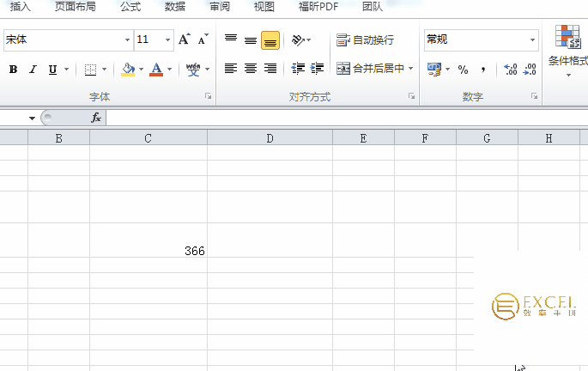
Task: Apply cell borders icon
Action: coord(90,70)
